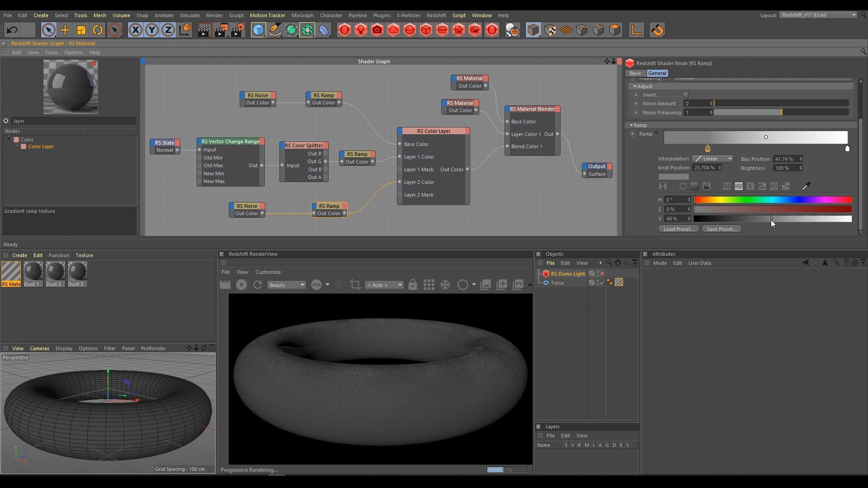Viewport: 868px width, 488px height.
Task: Click the Save Preset button
Action: pos(722,229)
